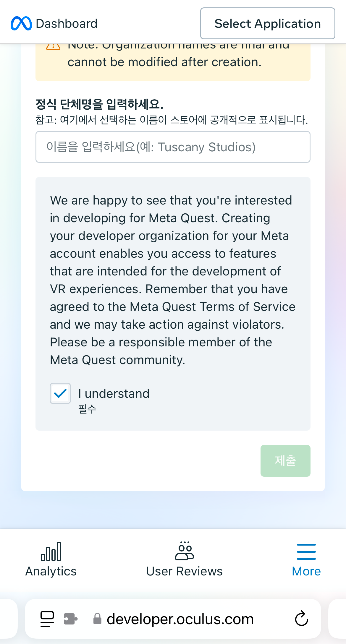Image resolution: width=346 pixels, height=644 pixels.
Task: Click the organization name input field
Action: 173,147
